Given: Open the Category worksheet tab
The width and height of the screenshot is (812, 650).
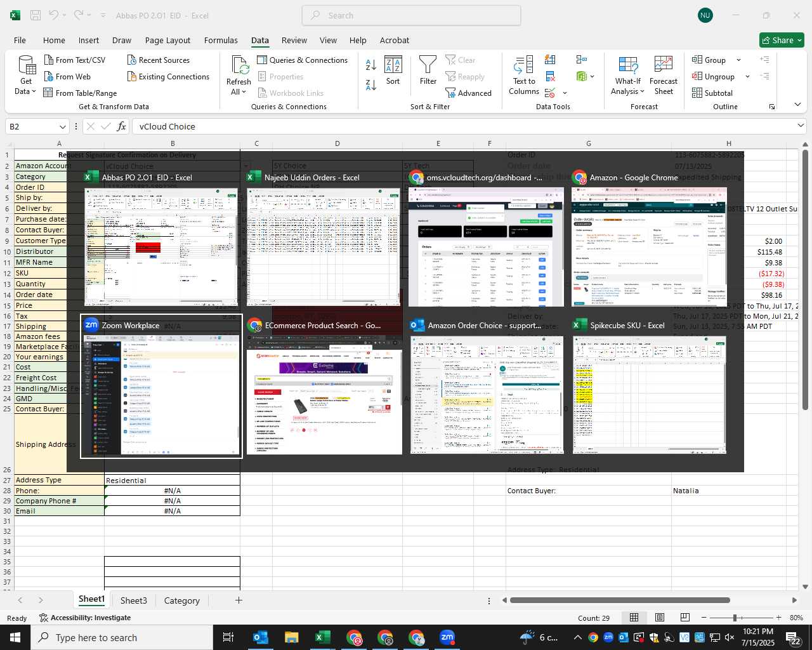Looking at the screenshot, I should 182,600.
